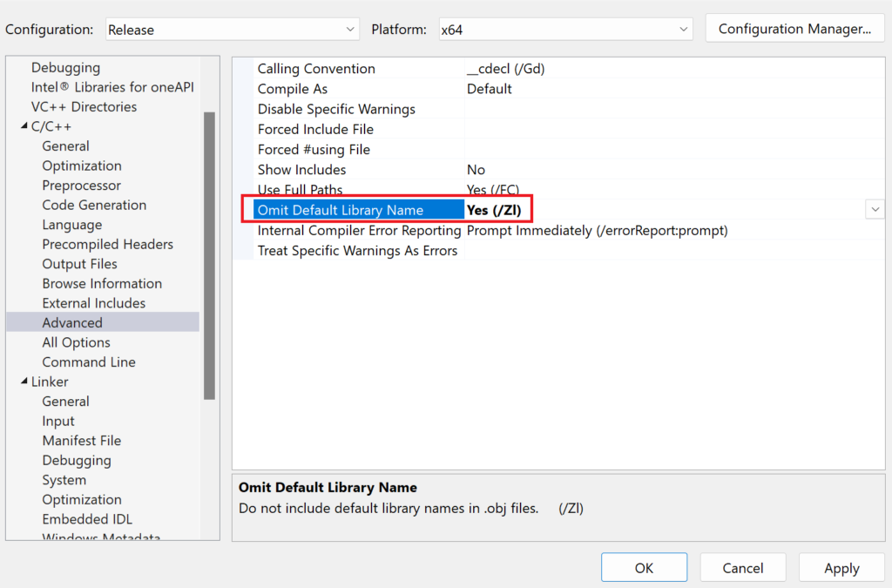Open the Configuration dropdown showing Release
Image resolution: width=892 pixels, height=588 pixels.
pos(232,30)
